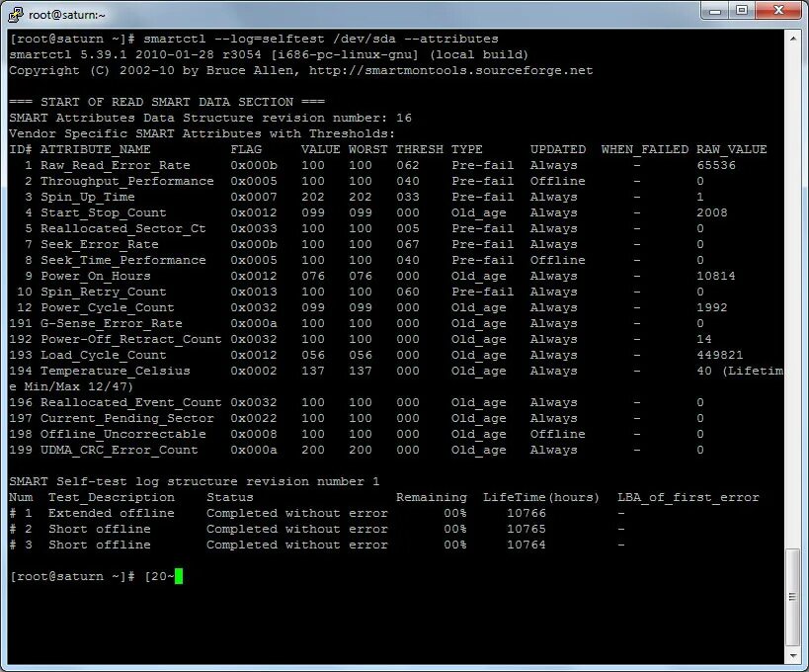Click the Throughput_Performance attribute name

[126, 181]
